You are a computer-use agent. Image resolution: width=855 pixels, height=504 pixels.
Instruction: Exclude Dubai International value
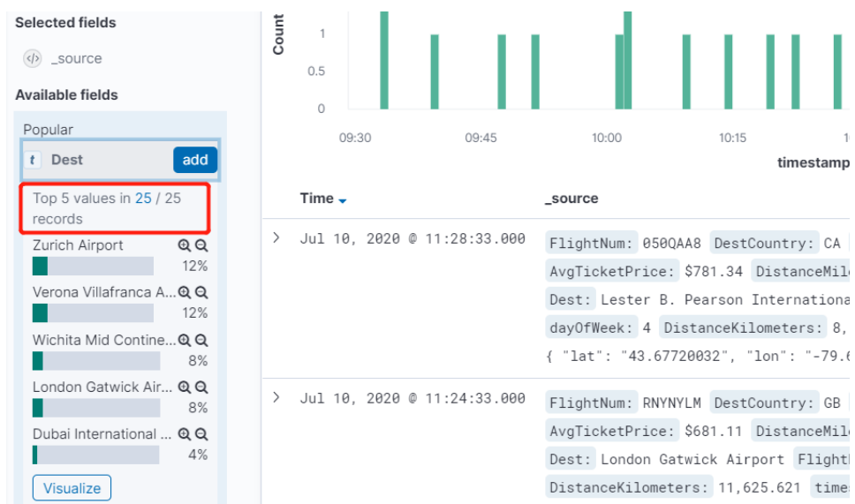[x=201, y=434]
